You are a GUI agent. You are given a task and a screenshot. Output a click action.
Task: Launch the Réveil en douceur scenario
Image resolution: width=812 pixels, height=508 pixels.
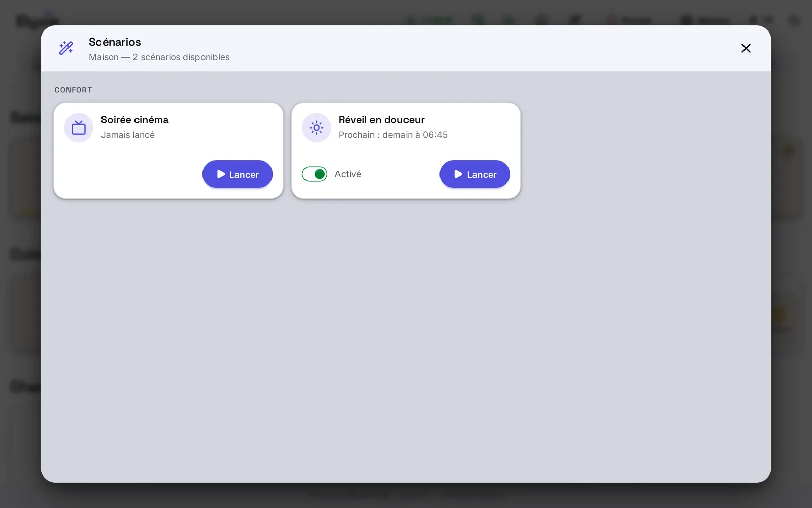(475, 174)
